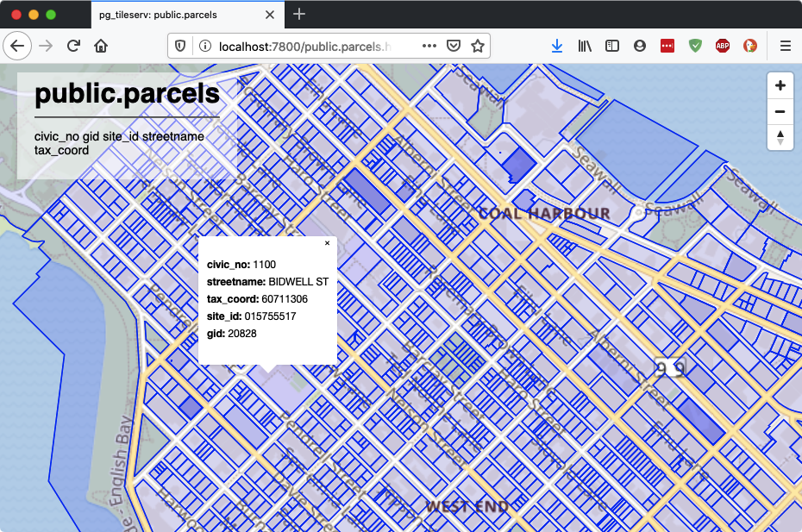Click the Firefox Account profile icon
The height and width of the screenshot is (532, 802).
point(640,46)
